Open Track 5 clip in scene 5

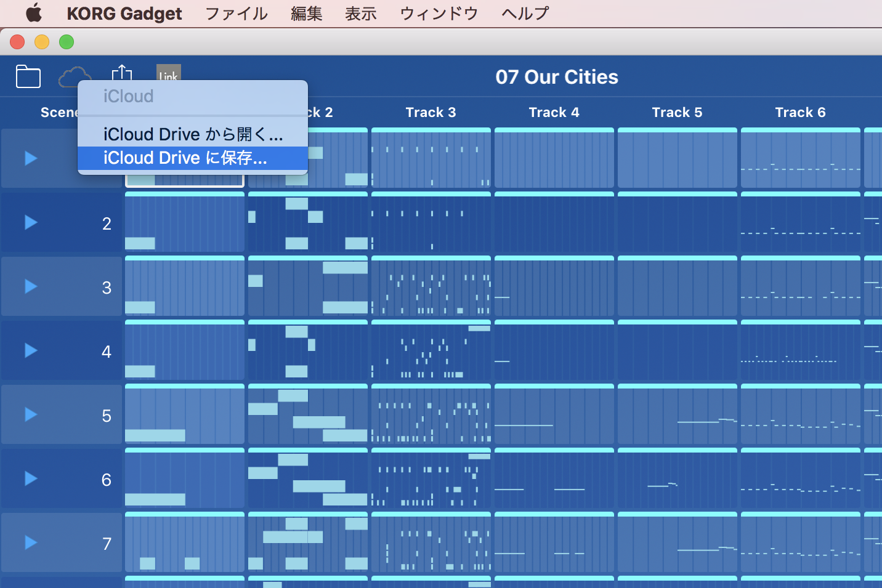tap(678, 414)
